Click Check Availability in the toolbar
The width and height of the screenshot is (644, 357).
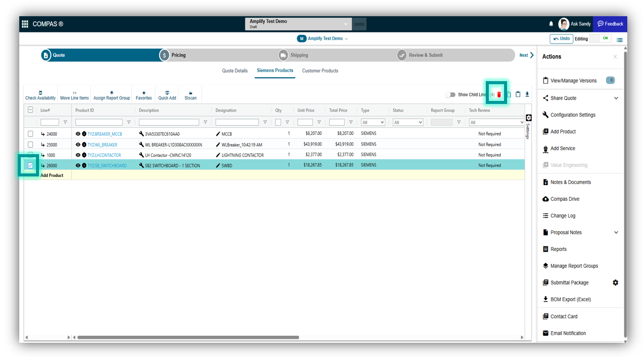[x=41, y=95]
